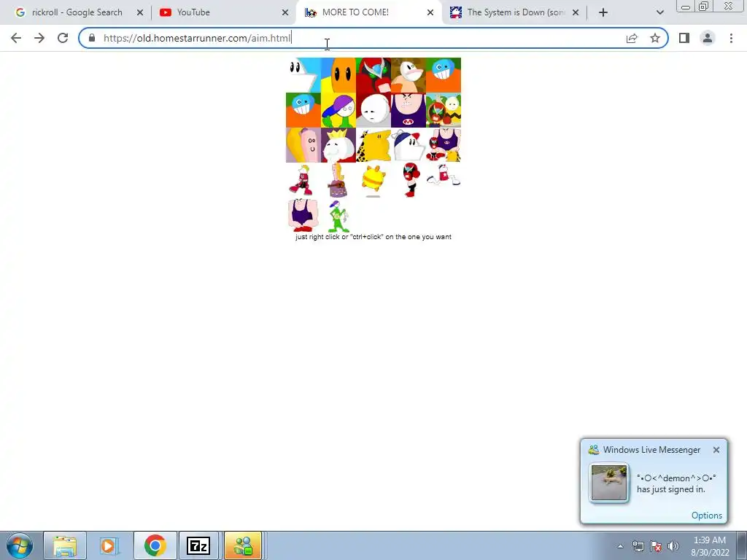Click the Marzipan full-body guitar icon
Screen dimensions: 747x560
pos(337,180)
